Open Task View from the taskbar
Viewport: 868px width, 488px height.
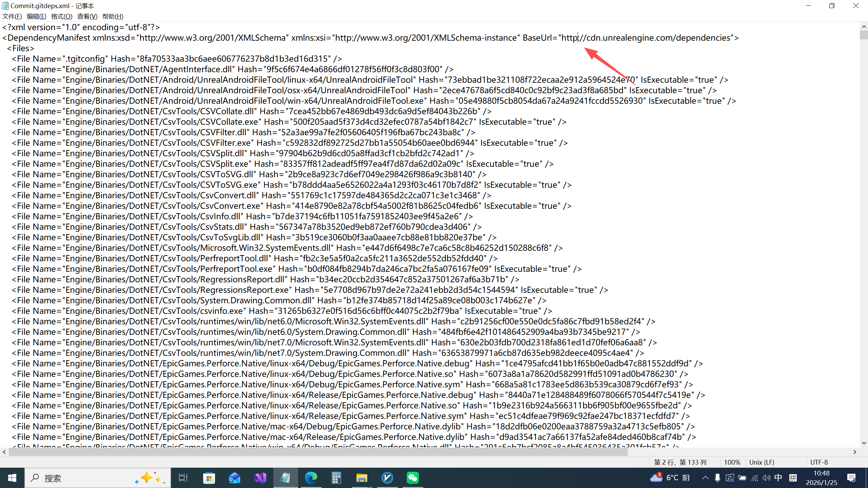click(x=183, y=478)
